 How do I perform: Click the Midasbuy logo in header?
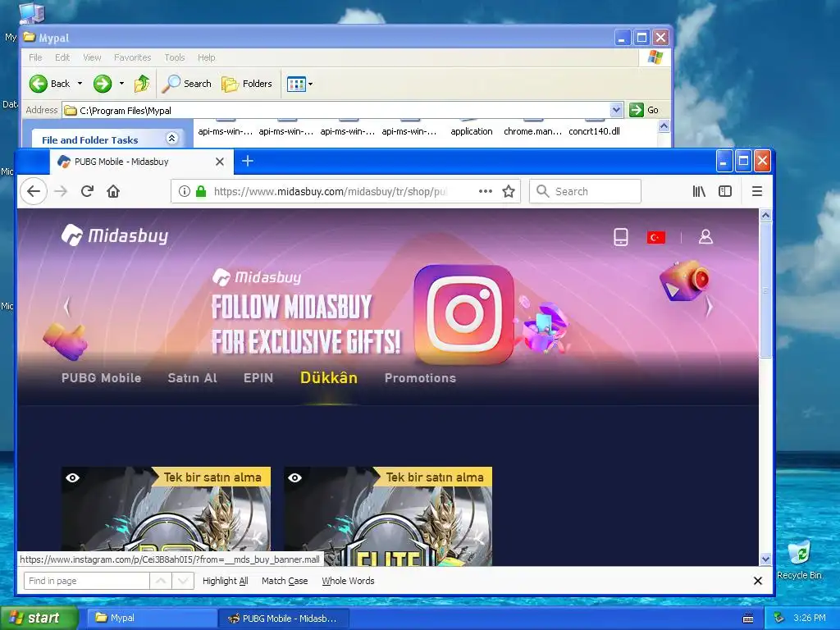(115, 235)
